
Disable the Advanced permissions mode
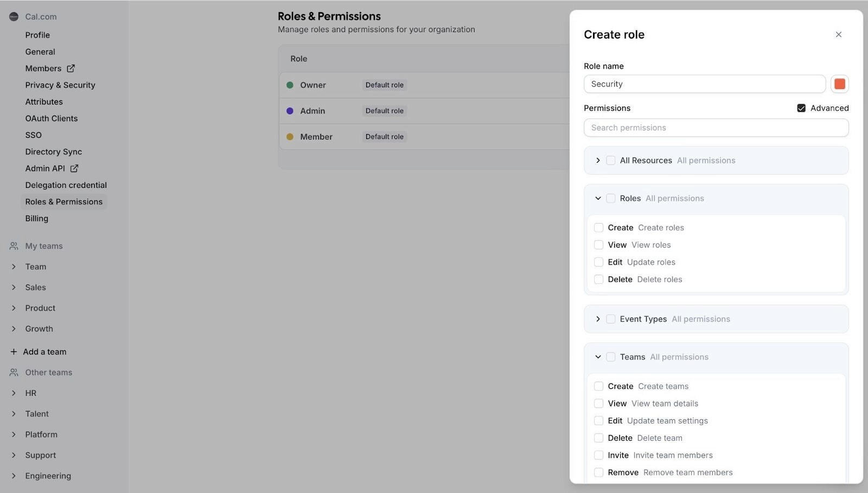[801, 108]
